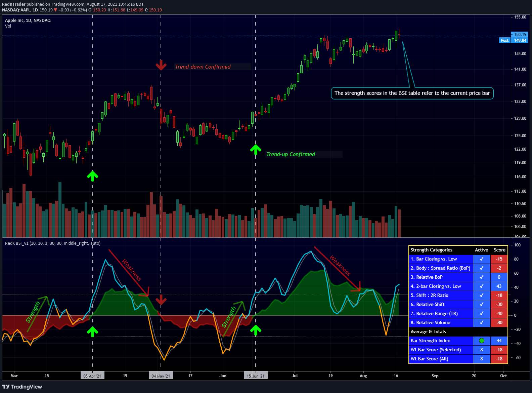Viewport: 532px width, 393px height.
Task: Toggle the Relative Range (TR) checkmark
Action: point(482,314)
